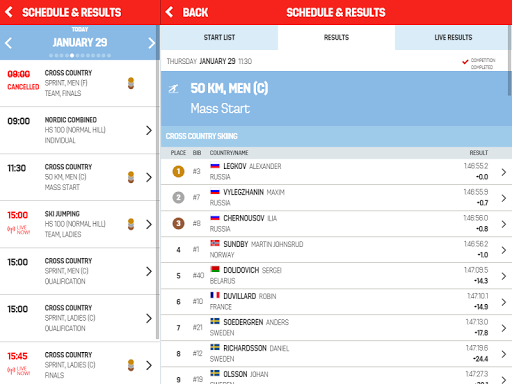Click the skier icon next to 50 KM, Men
The height and width of the screenshot is (384, 512).
pos(173,89)
